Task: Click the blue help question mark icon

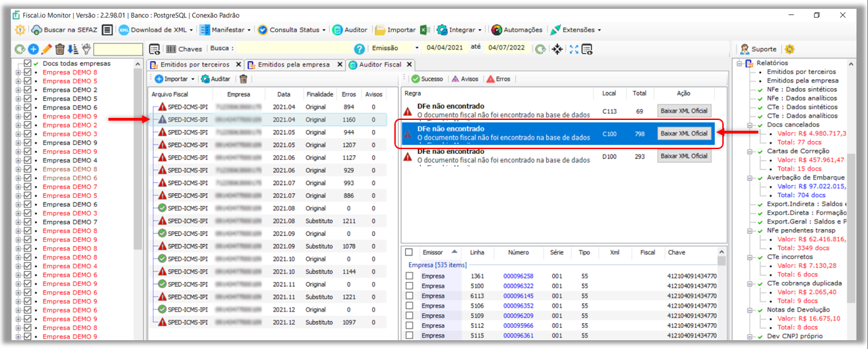Action: coord(360,49)
